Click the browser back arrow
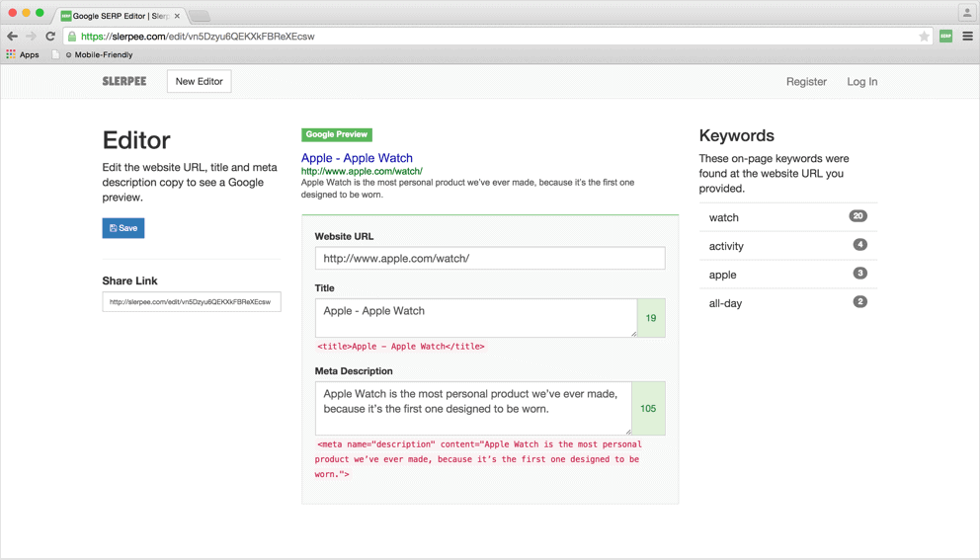 12,37
